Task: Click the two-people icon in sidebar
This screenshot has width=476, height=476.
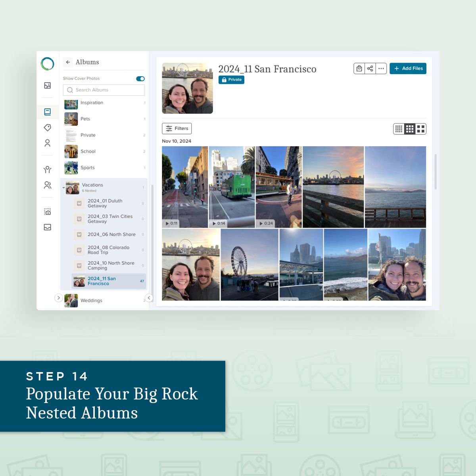Action: tap(48, 185)
